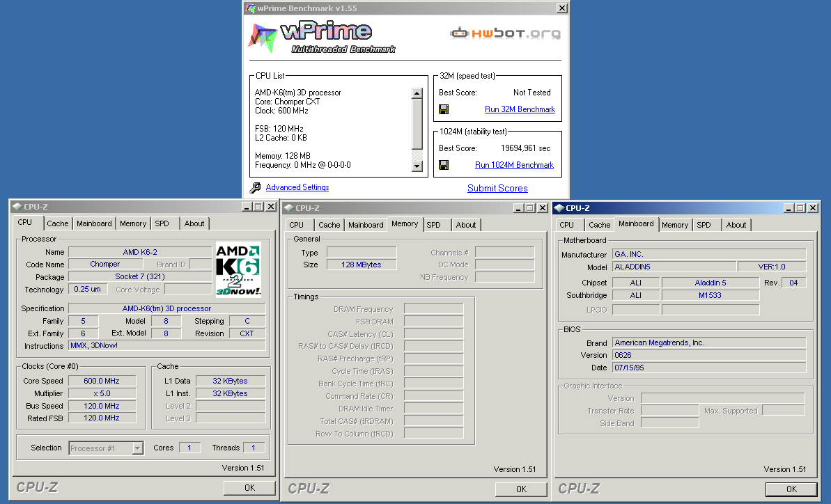This screenshot has width=831, height=504.
Task: Click the 1024M save score floppy icon
Action: (444, 165)
